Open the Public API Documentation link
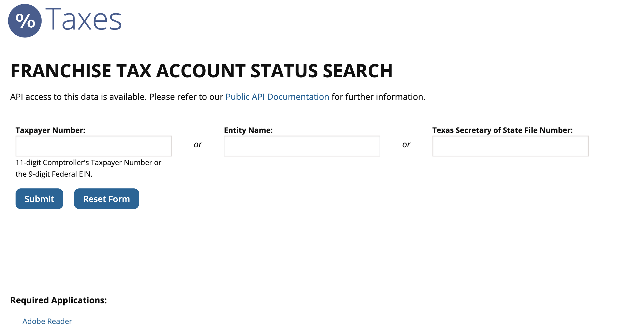Image resolution: width=644 pixels, height=328 pixels. [x=277, y=97]
